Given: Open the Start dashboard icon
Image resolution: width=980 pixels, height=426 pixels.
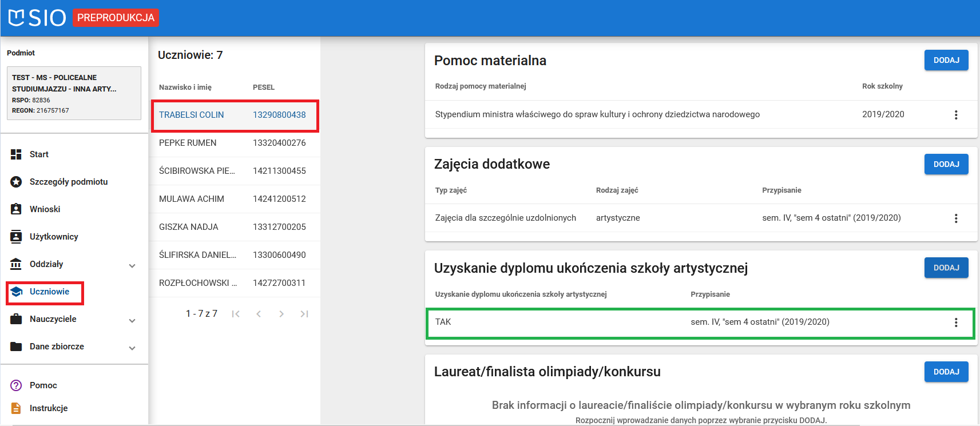Looking at the screenshot, I should pyautogui.click(x=16, y=154).
